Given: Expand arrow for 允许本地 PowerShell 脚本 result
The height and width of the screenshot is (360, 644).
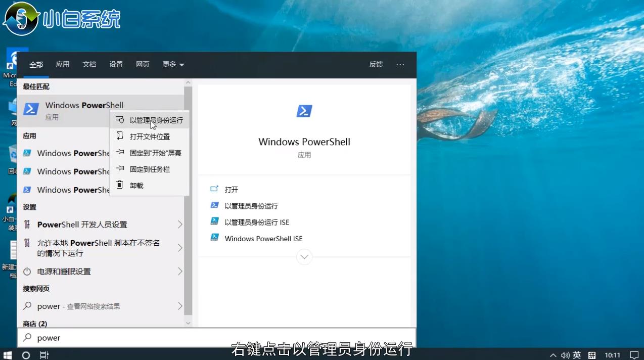Looking at the screenshot, I should (x=180, y=248).
